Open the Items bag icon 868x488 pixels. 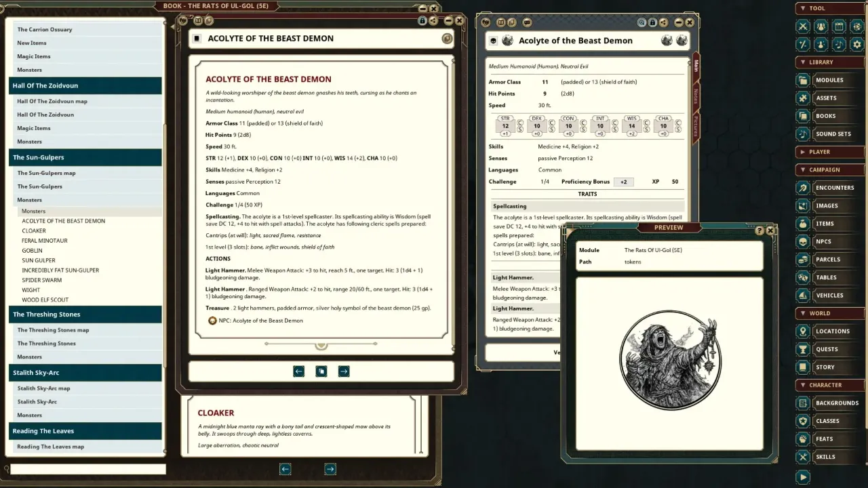click(x=804, y=224)
